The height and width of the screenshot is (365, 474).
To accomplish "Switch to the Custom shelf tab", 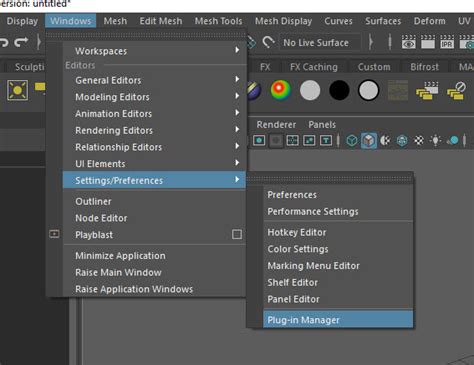I will [x=374, y=67].
